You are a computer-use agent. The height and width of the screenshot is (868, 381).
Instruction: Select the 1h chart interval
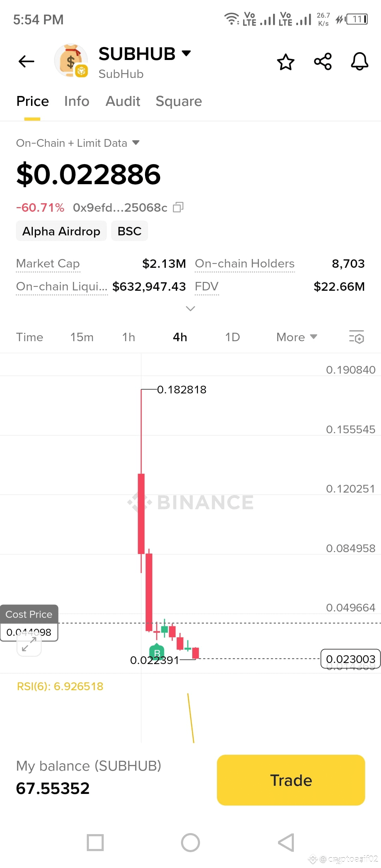[x=129, y=337]
